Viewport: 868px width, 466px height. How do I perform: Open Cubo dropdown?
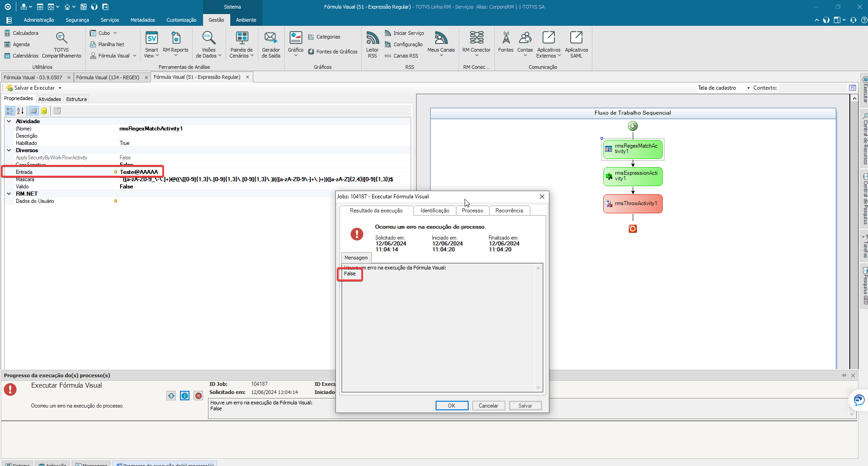[104, 33]
